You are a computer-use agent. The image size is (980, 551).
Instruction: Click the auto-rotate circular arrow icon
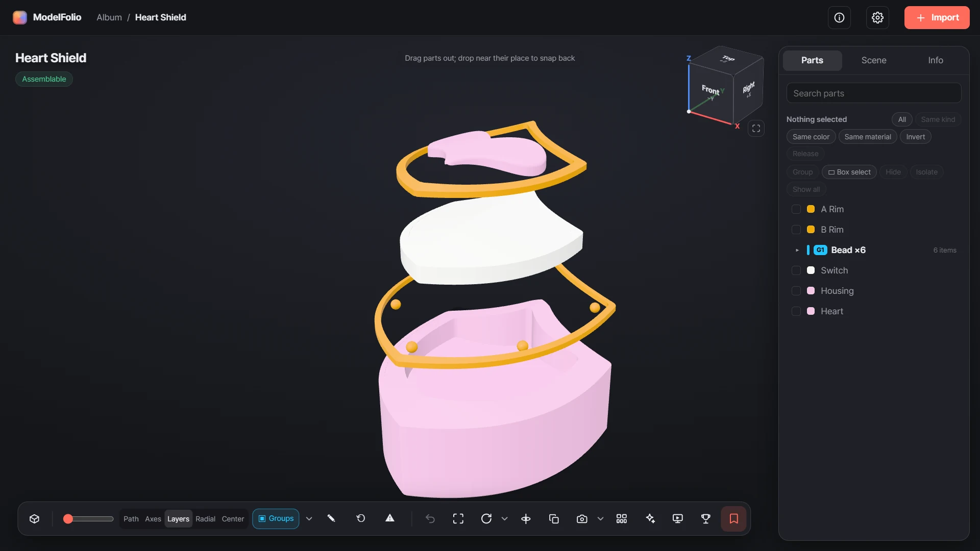pos(486,519)
